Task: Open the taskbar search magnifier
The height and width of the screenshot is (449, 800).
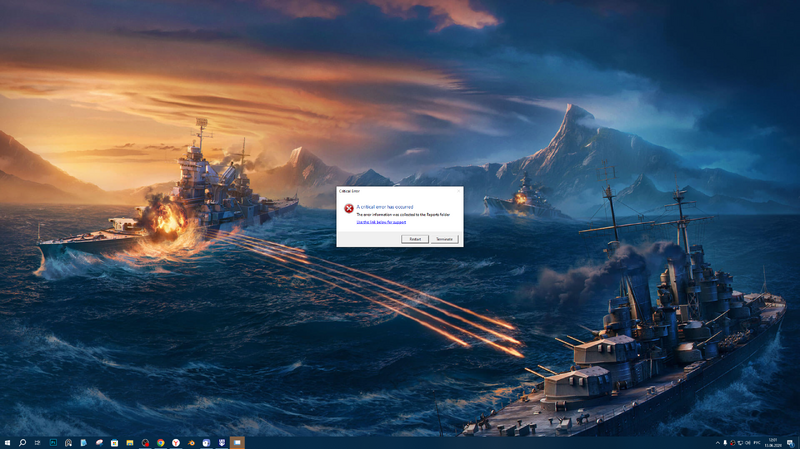Action: pyautogui.click(x=22, y=443)
